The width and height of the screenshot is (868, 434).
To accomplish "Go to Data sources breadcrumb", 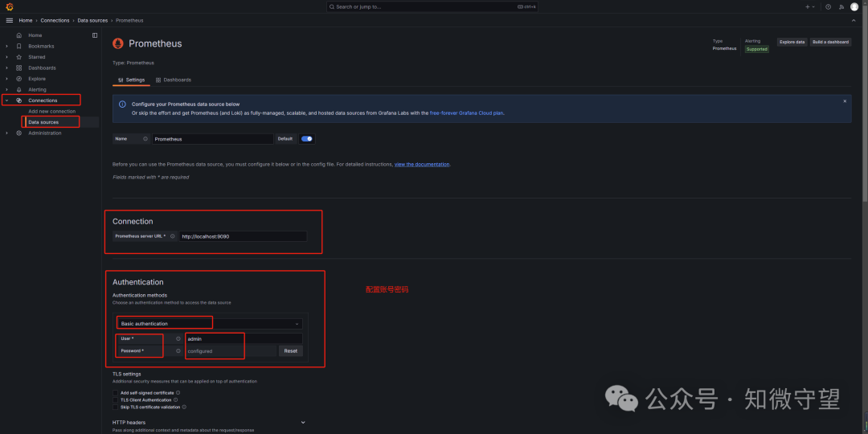I will click(92, 20).
